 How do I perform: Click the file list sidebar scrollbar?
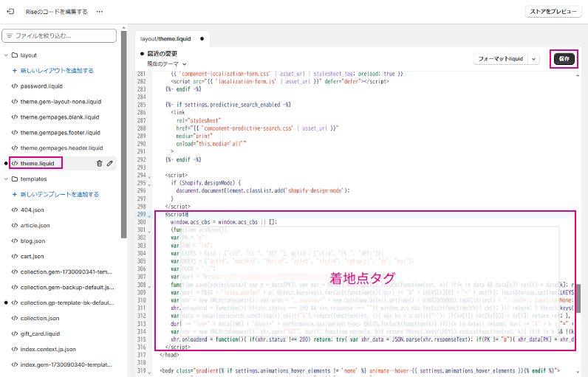[x=124, y=135]
